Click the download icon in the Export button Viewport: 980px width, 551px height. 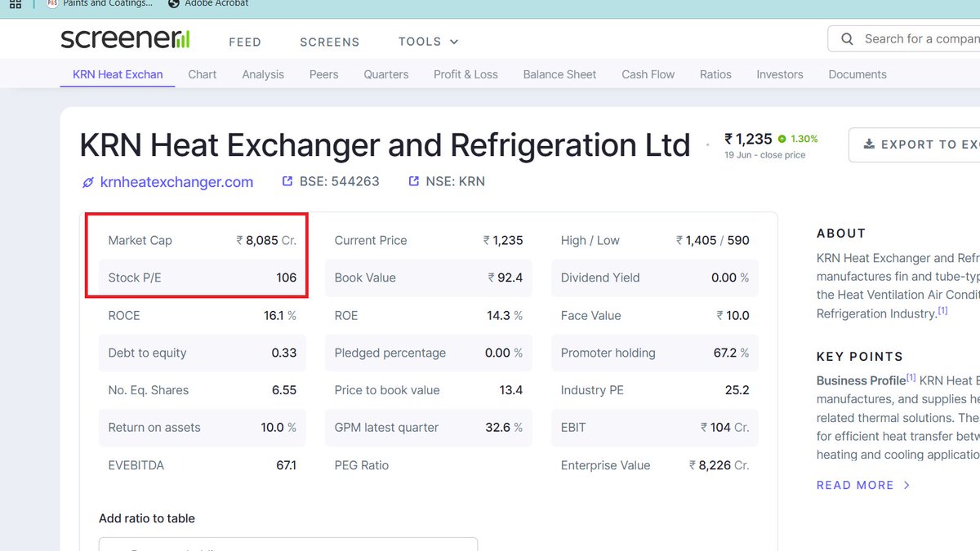869,144
